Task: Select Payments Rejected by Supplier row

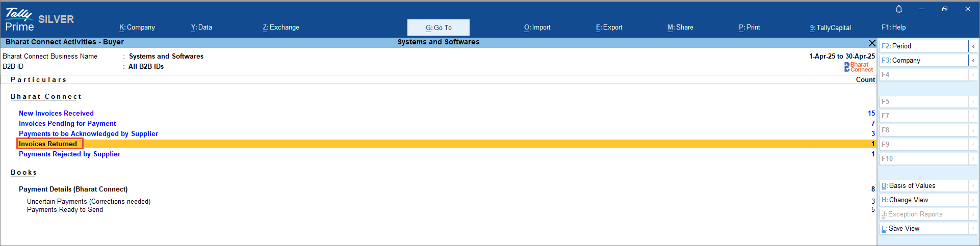Action: 69,154
